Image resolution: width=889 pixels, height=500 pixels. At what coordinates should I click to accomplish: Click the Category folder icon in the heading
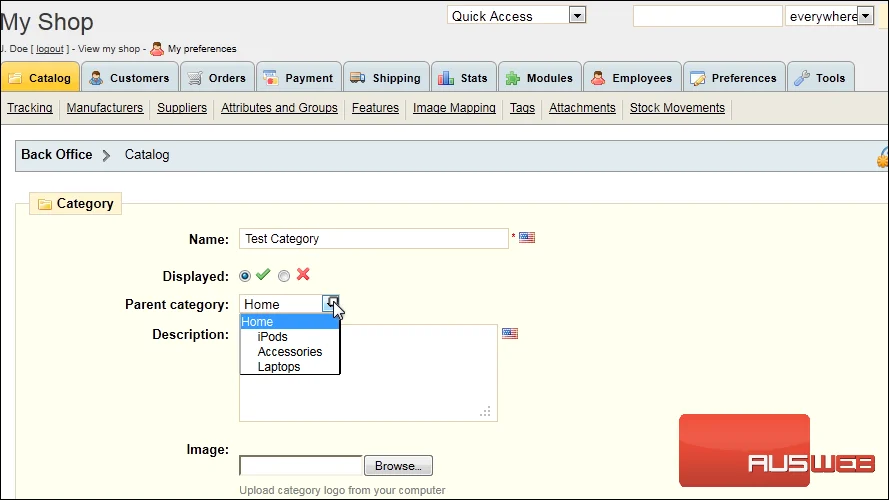click(x=45, y=204)
